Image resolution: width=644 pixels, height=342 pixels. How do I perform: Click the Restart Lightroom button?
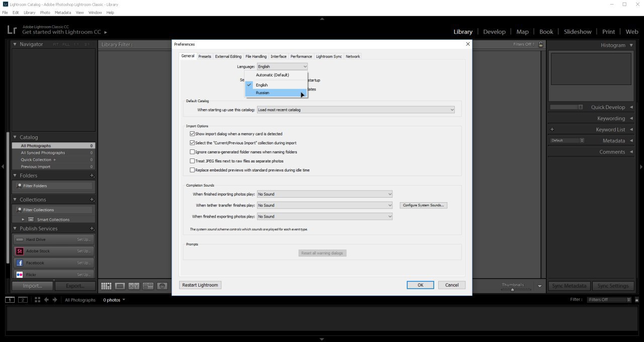(x=200, y=285)
